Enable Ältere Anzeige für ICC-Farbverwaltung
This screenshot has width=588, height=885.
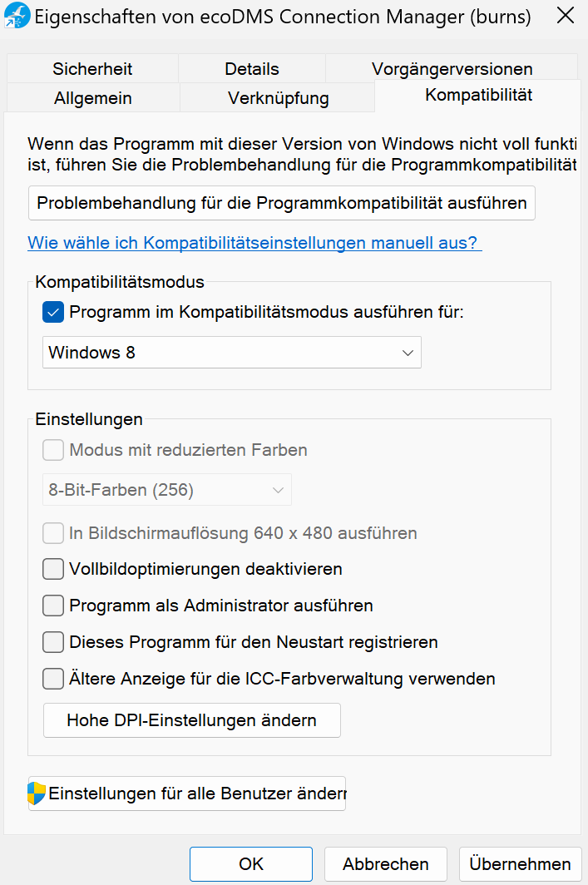[53, 679]
